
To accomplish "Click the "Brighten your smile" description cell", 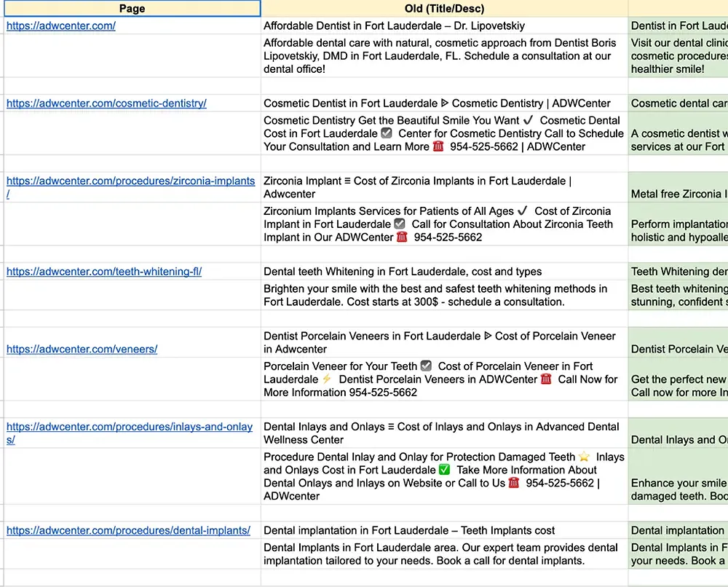I will [x=444, y=295].
